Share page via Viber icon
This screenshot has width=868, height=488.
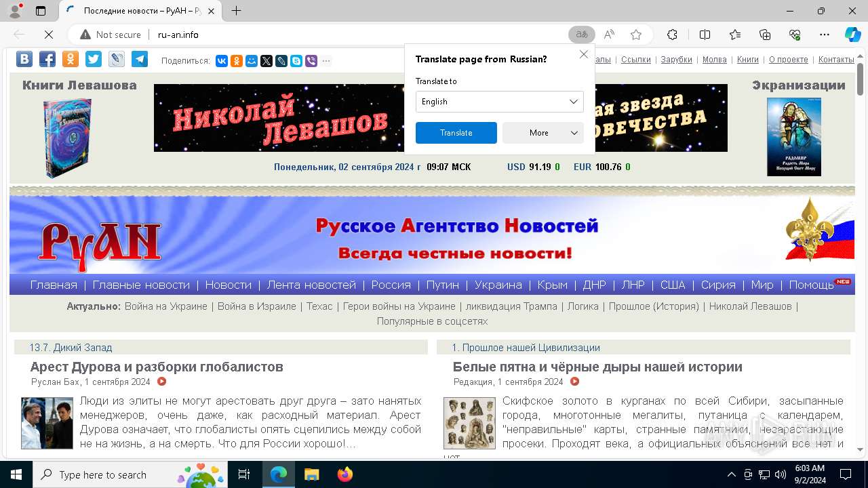[x=311, y=61]
